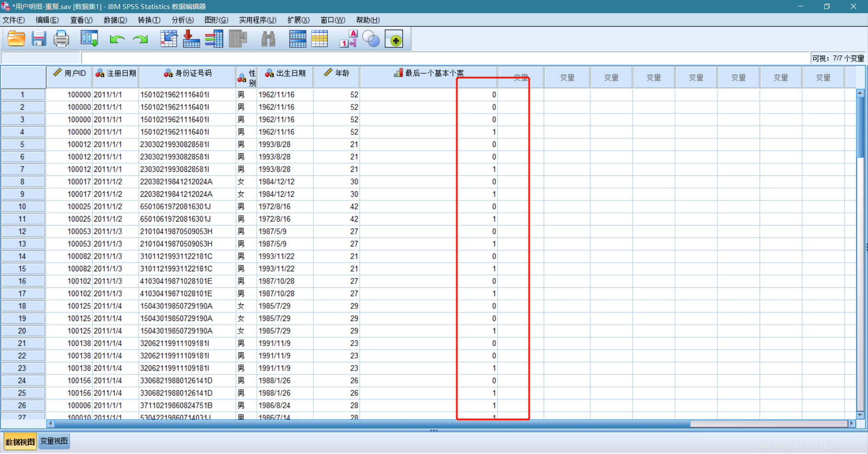Click the Split file icon
Screen dimensions: 868x454
pos(297,39)
